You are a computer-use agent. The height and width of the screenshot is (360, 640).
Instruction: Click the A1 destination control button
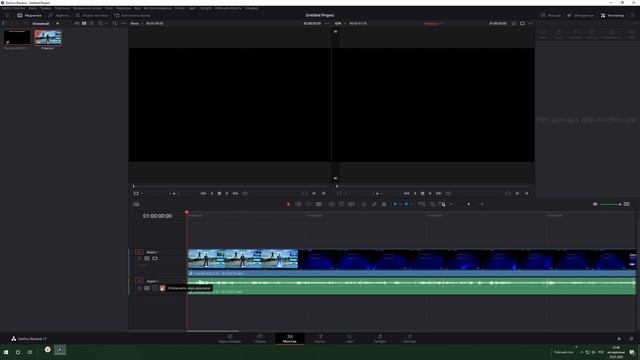(139, 281)
